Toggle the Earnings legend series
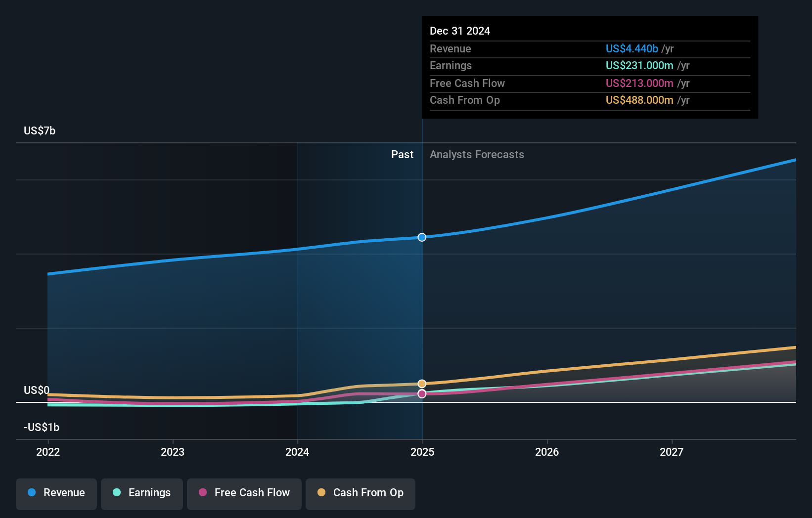812x518 pixels. 142,494
